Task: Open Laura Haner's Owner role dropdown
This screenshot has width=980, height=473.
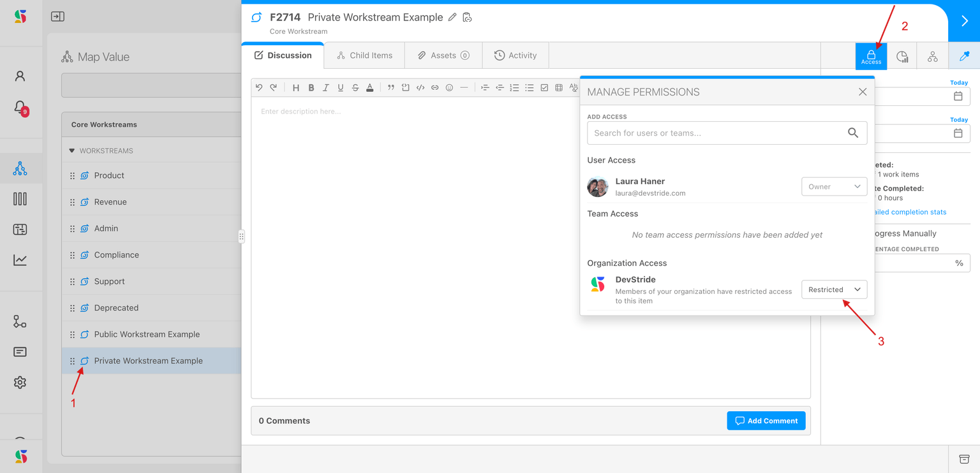Action: (x=834, y=187)
